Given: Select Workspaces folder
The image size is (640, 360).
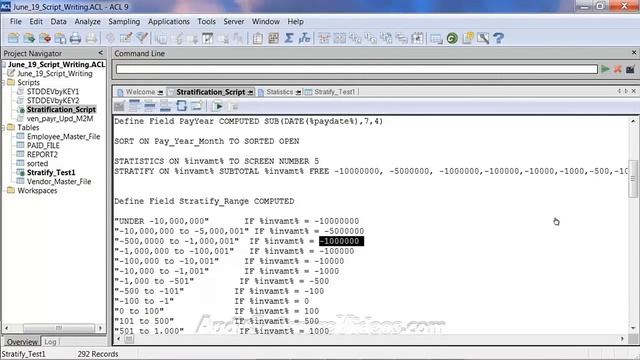Looking at the screenshot, I should point(37,191).
